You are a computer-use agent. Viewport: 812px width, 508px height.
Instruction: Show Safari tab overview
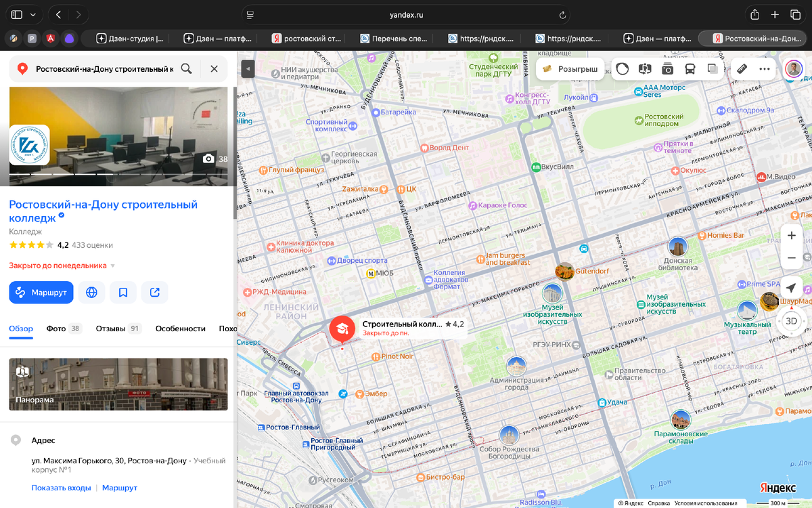pyautogui.click(x=796, y=14)
